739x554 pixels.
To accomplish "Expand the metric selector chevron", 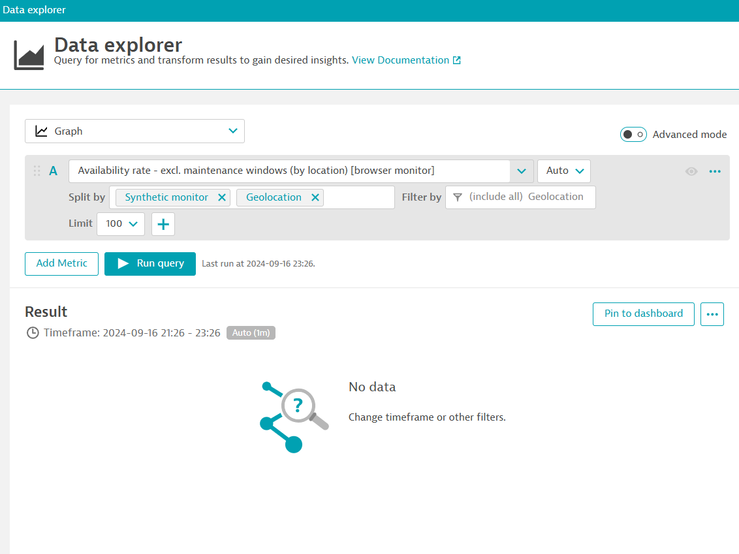I will tap(522, 171).
